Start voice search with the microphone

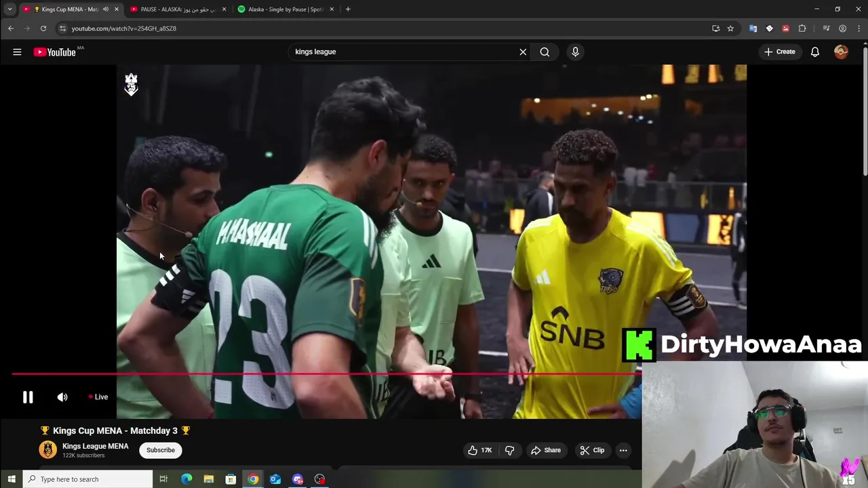[x=575, y=52]
